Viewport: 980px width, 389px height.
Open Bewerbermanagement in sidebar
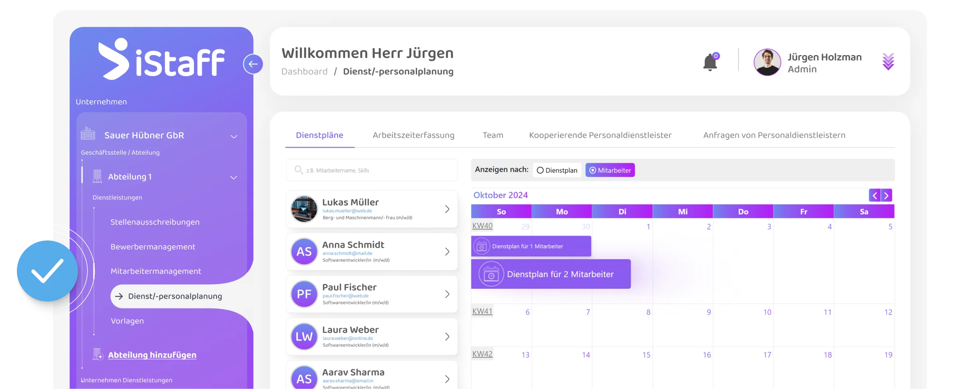153,247
